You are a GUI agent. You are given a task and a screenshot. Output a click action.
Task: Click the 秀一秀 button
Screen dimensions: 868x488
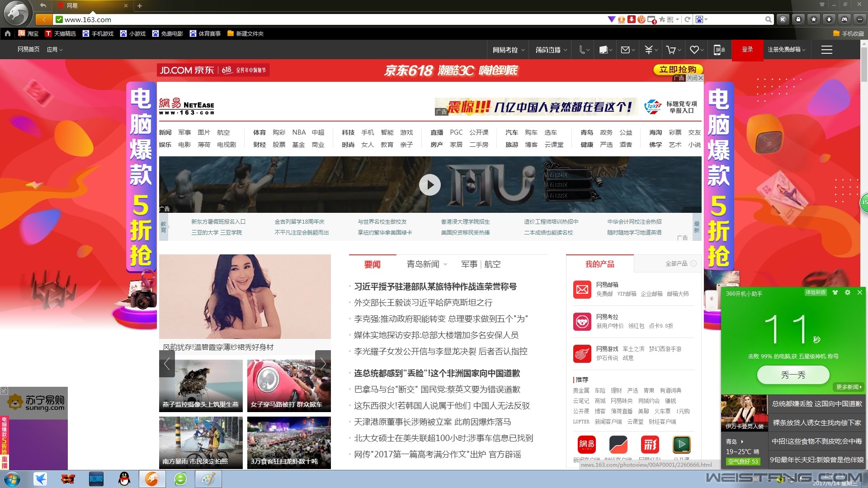[793, 375]
